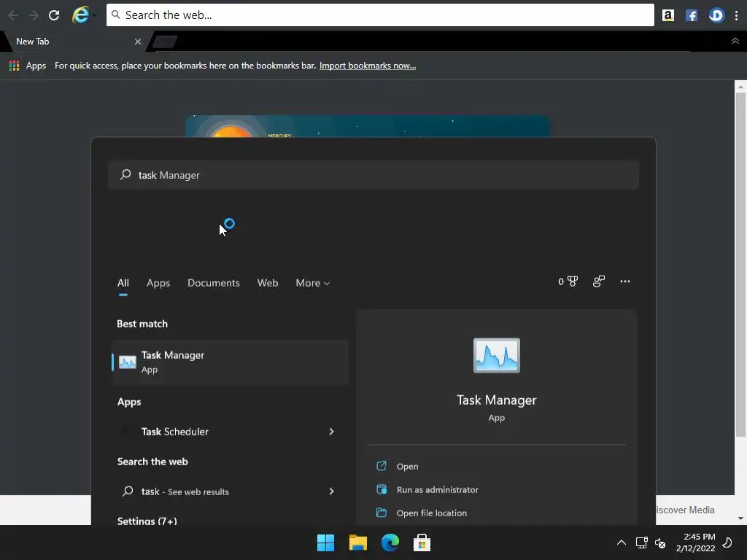Screen dimensions: 747x560
Task: Reload the page with refresh icon
Action: (x=54, y=15)
